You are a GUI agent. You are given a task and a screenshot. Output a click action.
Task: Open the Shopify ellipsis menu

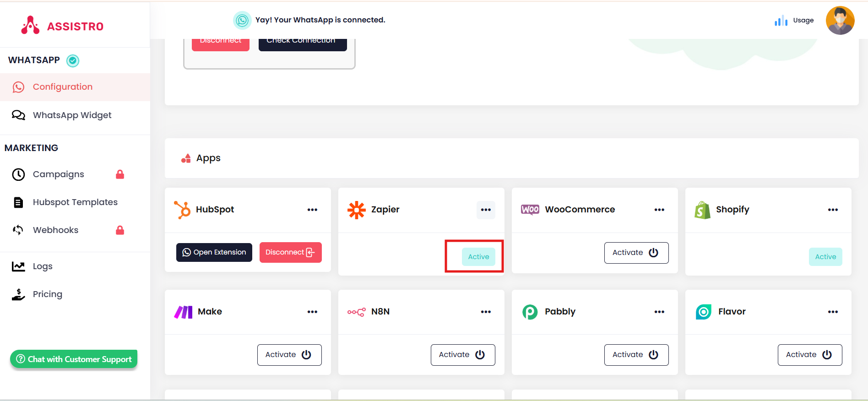pyautogui.click(x=833, y=210)
